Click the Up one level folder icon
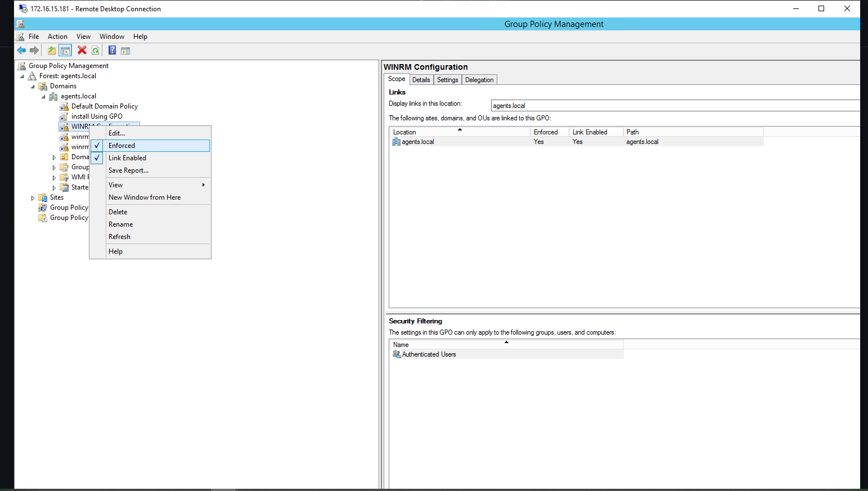Screen dimensions: 868x491 [52, 51]
